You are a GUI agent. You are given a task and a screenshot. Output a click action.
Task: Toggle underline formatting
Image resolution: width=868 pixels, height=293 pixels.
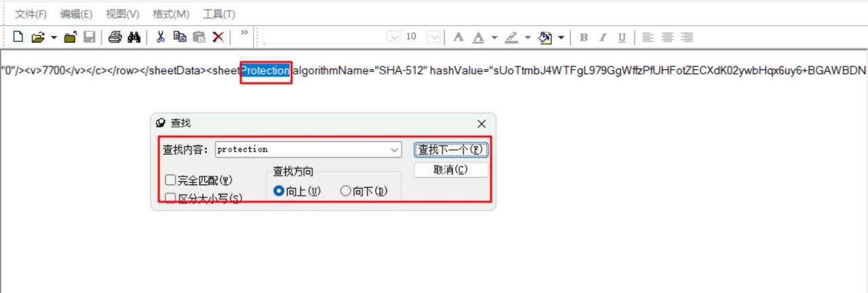(x=621, y=37)
